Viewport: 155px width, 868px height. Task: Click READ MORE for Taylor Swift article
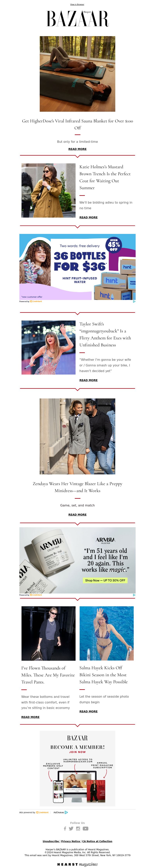coord(88,380)
